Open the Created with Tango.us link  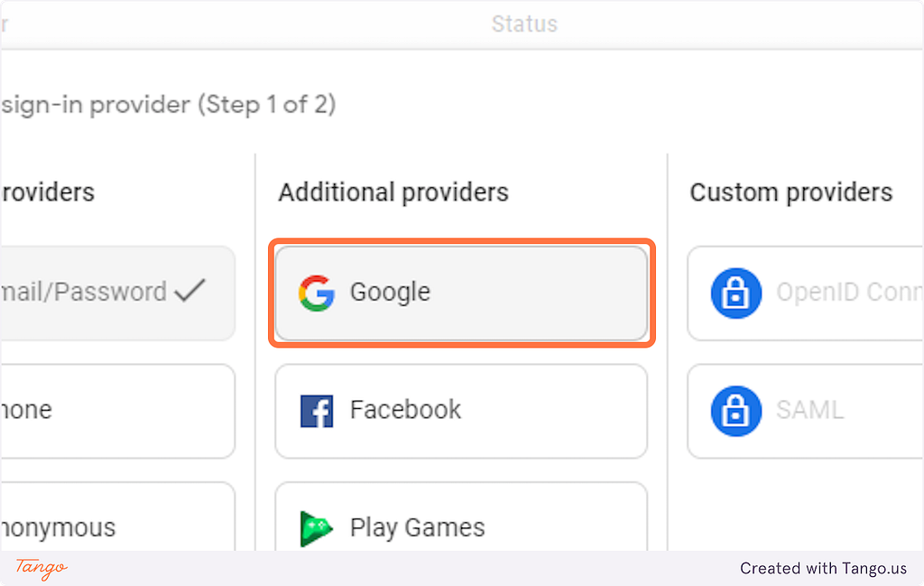(x=823, y=568)
